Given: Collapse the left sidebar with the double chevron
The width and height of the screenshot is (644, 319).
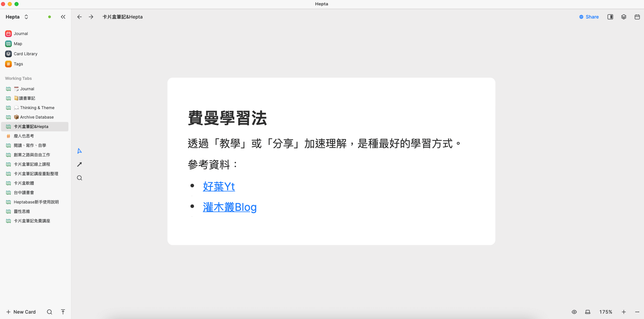Looking at the screenshot, I should (63, 17).
